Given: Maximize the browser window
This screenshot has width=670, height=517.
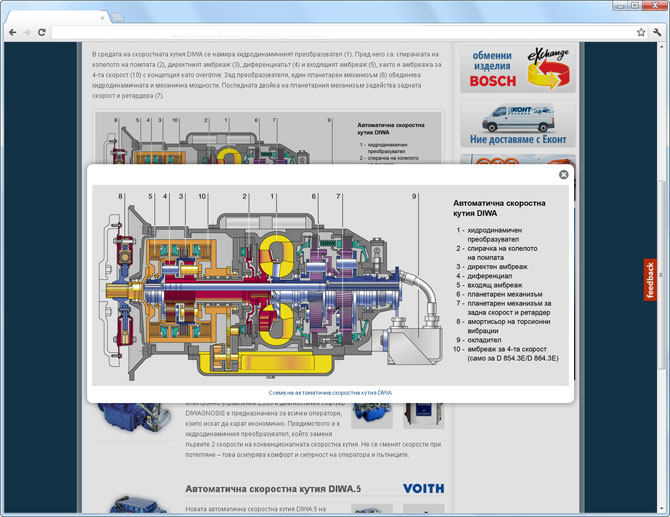Looking at the screenshot, I should (x=635, y=5).
